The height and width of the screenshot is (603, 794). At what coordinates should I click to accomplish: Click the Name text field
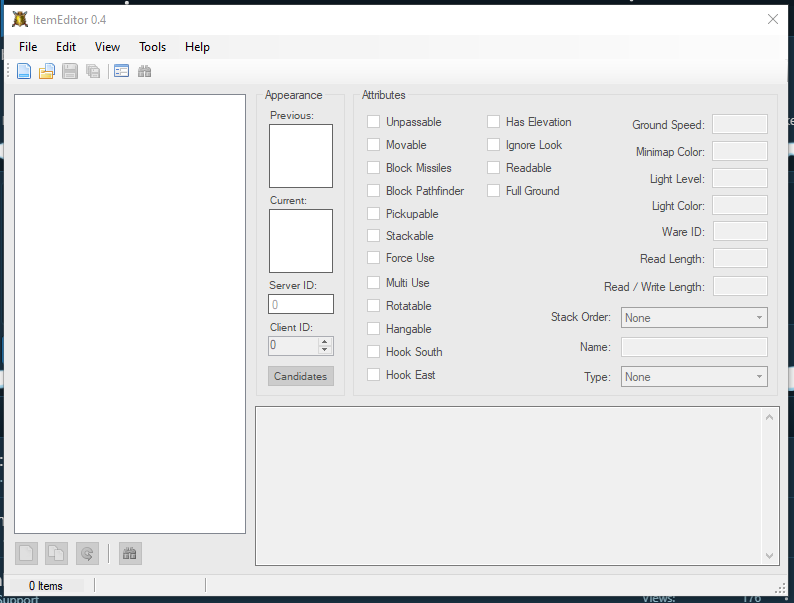coord(694,347)
